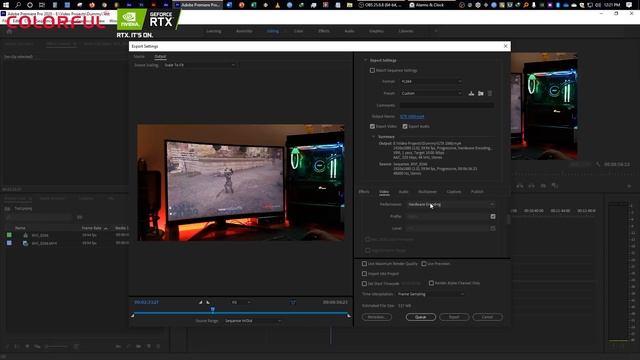This screenshot has width=640, height=360.
Task: Open the Effects tab in export settings
Action: (364, 192)
